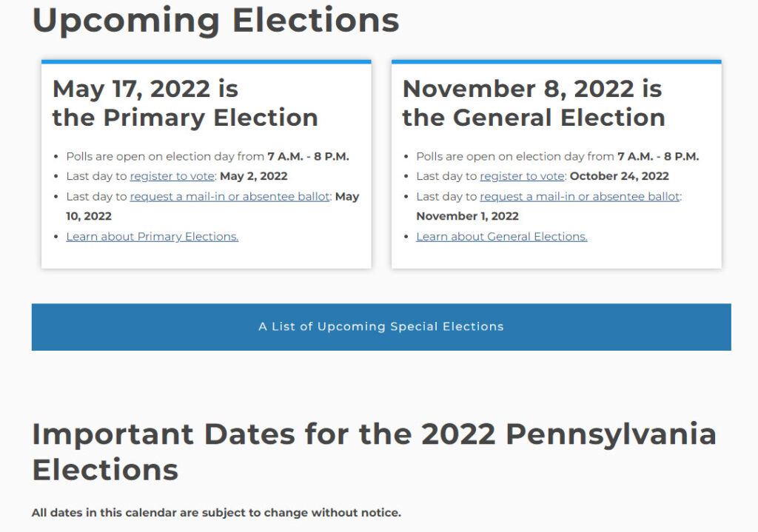Open Learn about General Elections link
The width and height of the screenshot is (758, 532).
click(x=502, y=237)
